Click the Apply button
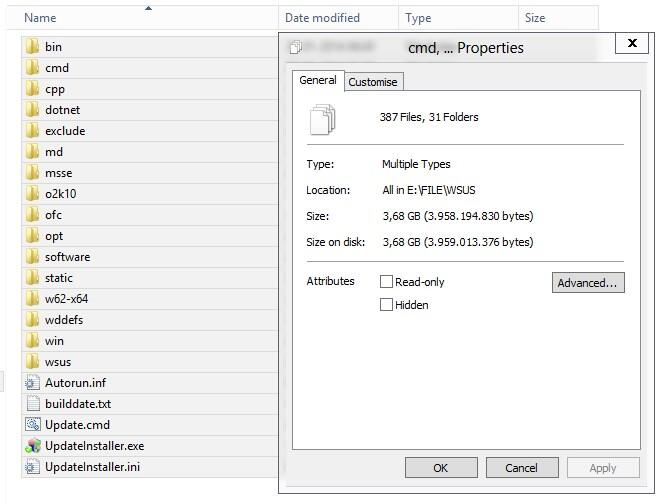This screenshot has width=665, height=503. (603, 468)
